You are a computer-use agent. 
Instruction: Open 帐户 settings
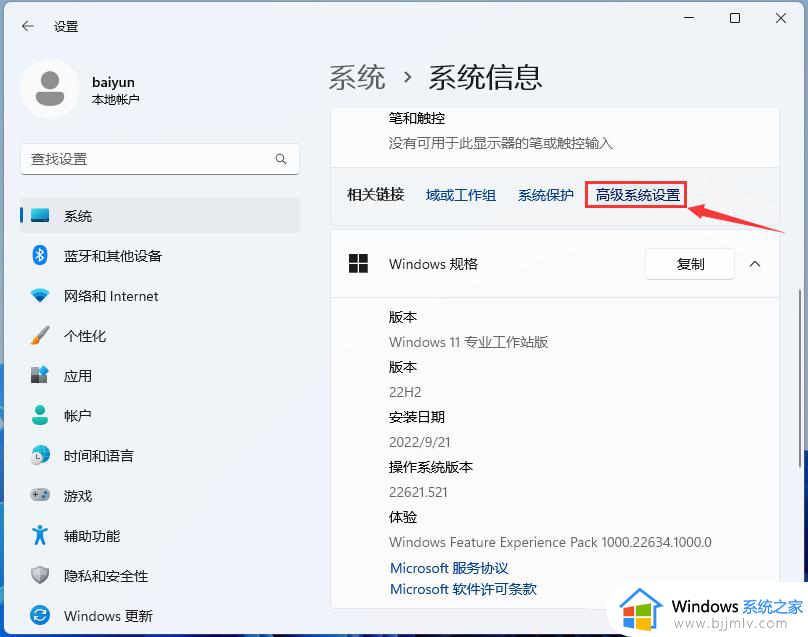160,415
